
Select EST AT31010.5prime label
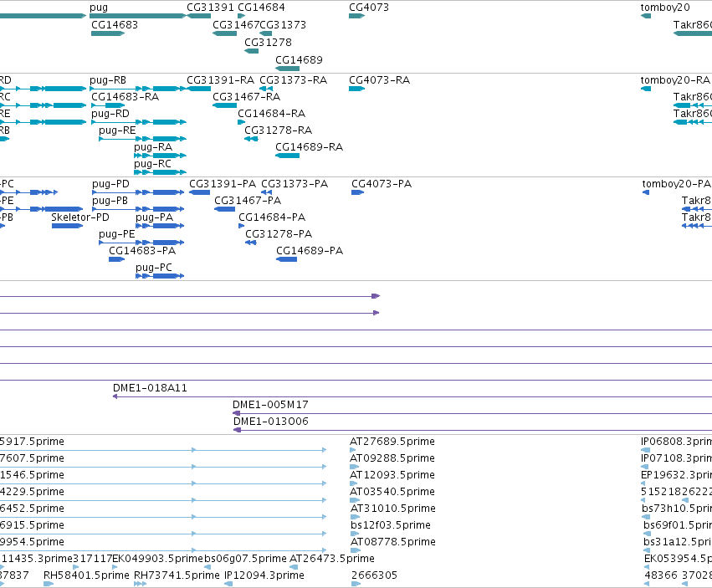[392, 509]
